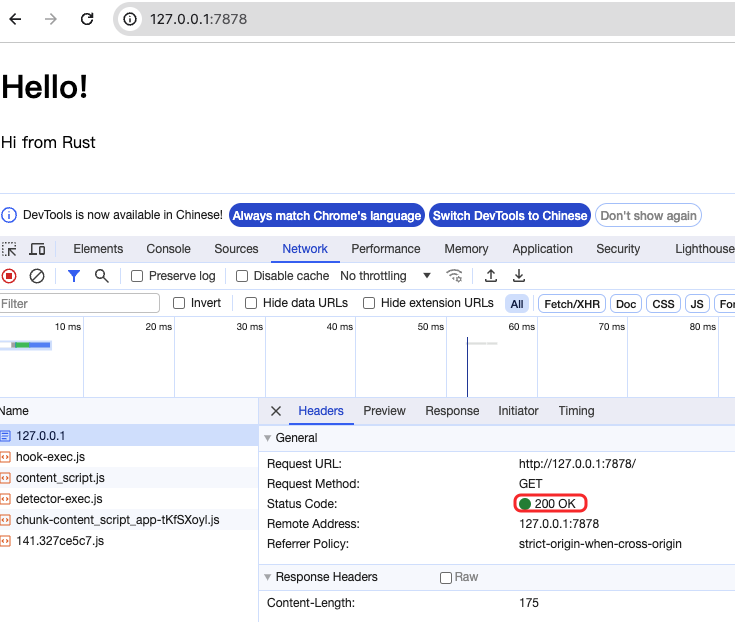Click the DevTools info icon in the language banner
The width and height of the screenshot is (735, 622).
tap(9, 215)
